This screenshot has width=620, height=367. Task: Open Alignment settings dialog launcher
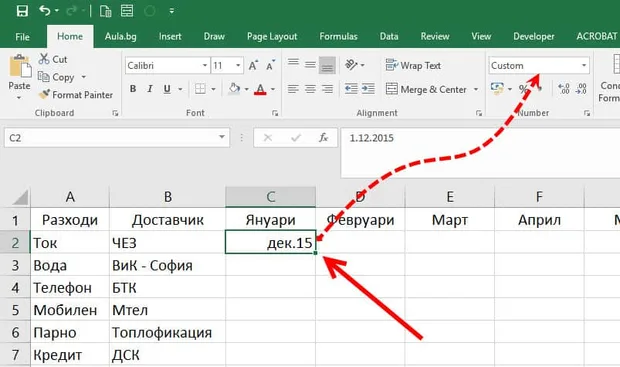point(479,113)
